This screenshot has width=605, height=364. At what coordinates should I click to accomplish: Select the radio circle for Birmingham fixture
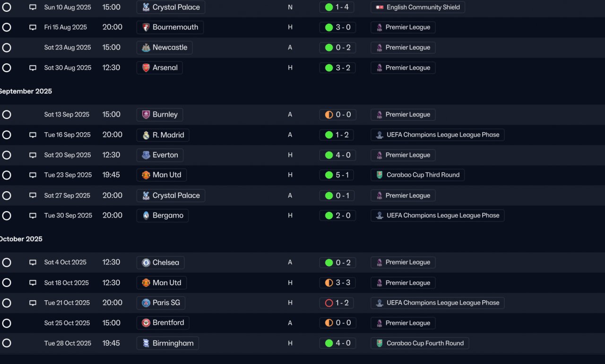pyautogui.click(x=7, y=343)
